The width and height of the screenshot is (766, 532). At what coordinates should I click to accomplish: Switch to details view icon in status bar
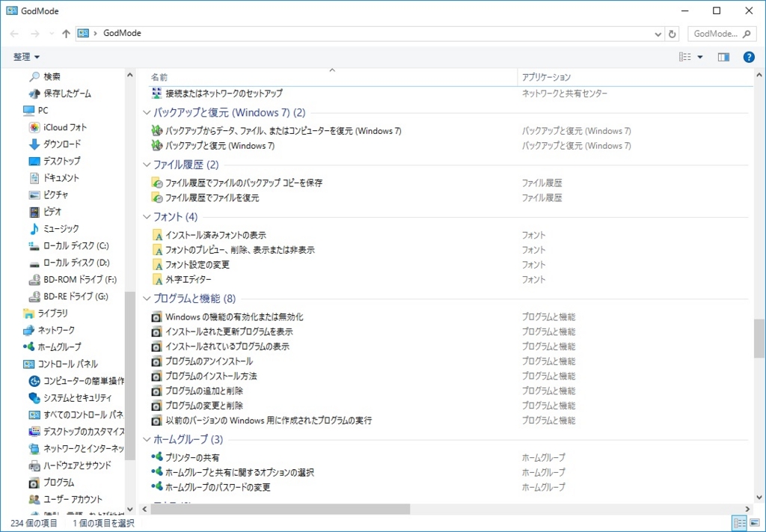(x=740, y=523)
